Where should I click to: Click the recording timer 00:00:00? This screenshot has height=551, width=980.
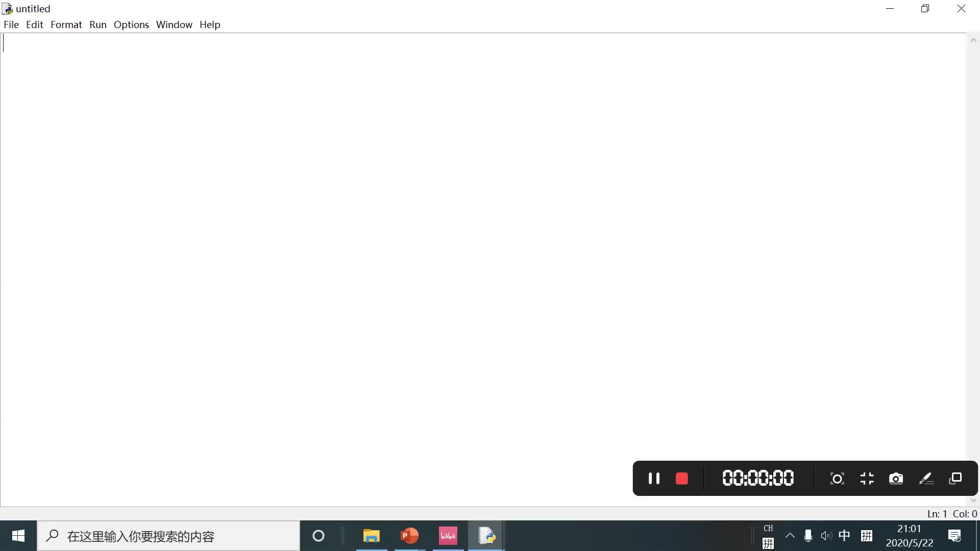coord(758,478)
